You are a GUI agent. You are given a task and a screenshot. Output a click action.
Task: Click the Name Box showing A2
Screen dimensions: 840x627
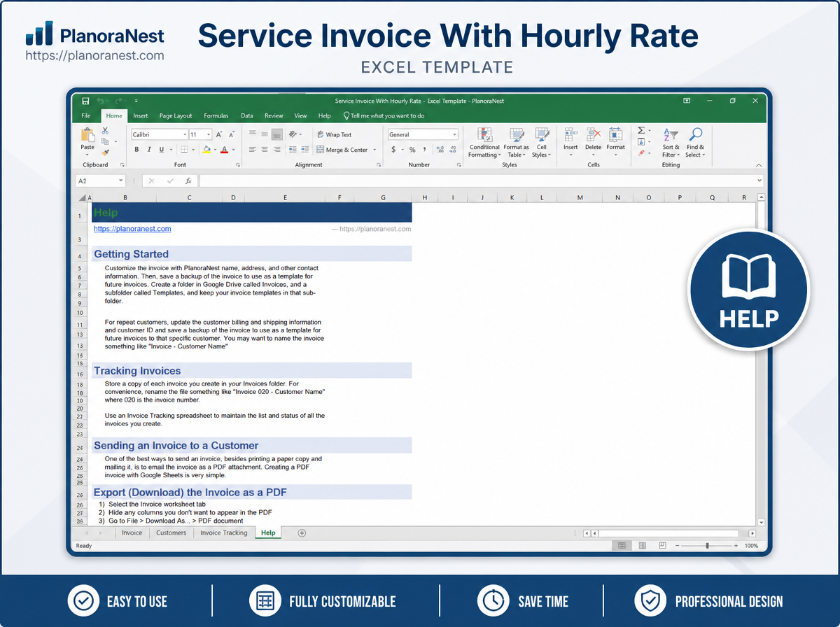[101, 181]
